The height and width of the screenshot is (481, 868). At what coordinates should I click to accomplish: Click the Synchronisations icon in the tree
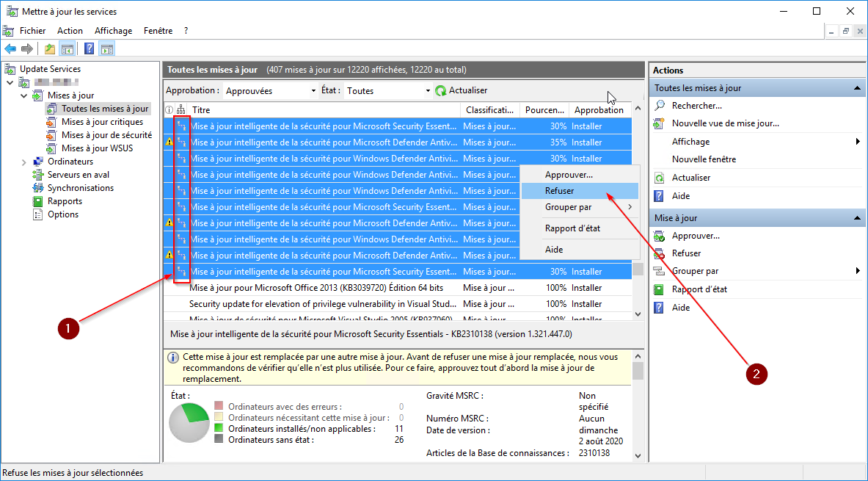click(38, 188)
